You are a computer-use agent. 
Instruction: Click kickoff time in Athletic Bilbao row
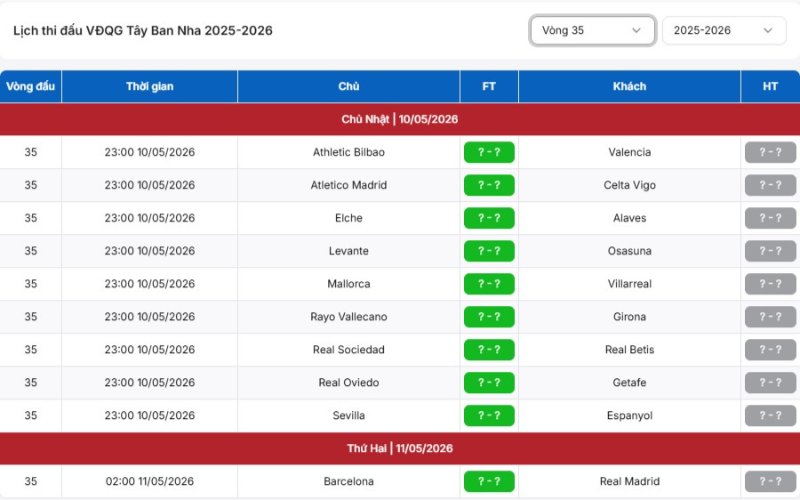[x=149, y=152]
